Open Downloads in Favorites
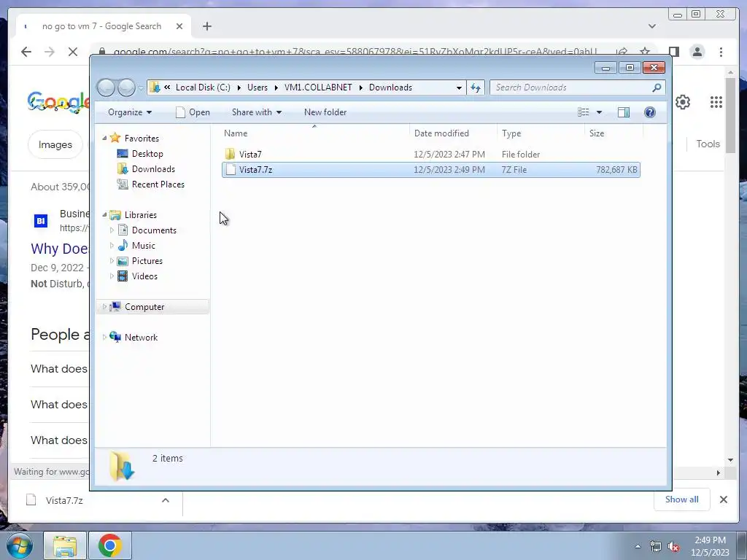This screenshot has width=747, height=560. tap(153, 169)
